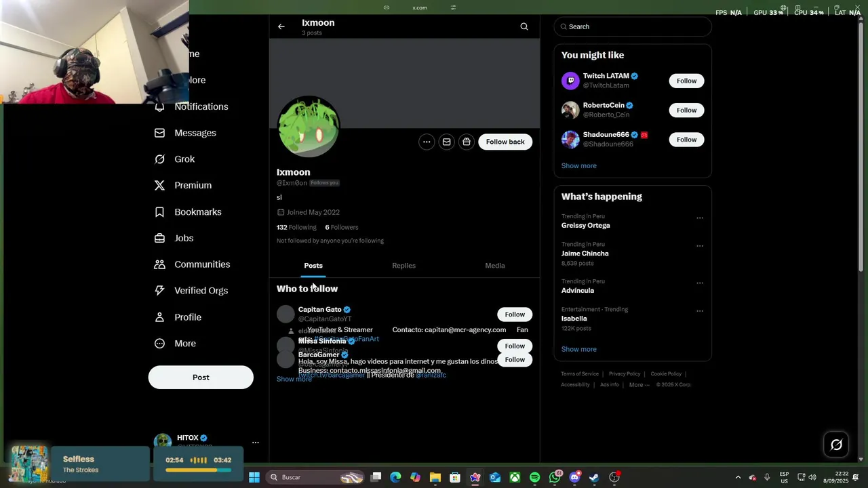Viewport: 868px width, 488px height.
Task: Open the Xbox app from the taskbar
Action: 515,477
